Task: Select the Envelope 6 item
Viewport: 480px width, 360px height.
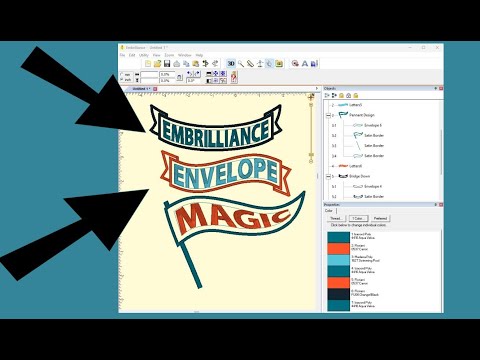Action: 373,125
